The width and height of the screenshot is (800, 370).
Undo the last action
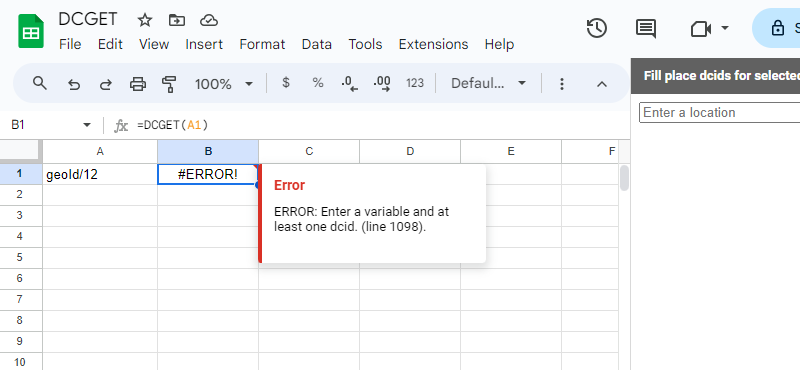[x=74, y=84]
